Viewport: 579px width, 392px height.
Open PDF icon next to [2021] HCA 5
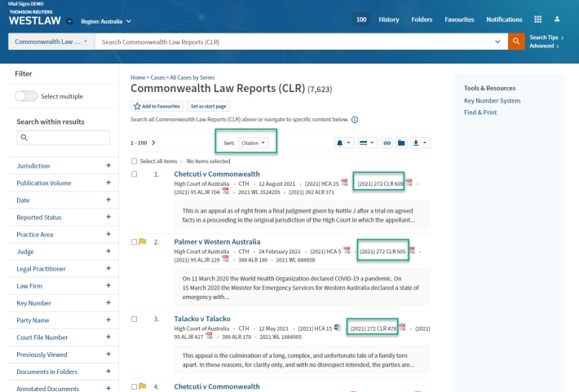pyautogui.click(x=347, y=250)
